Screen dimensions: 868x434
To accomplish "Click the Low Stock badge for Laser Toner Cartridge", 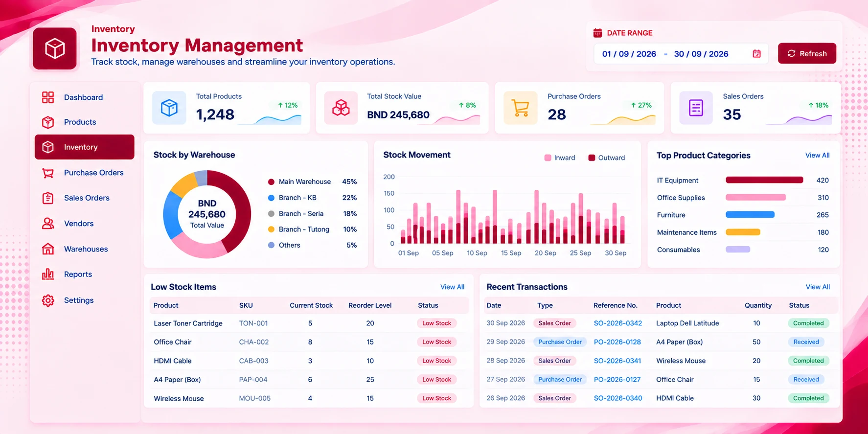I will point(436,323).
